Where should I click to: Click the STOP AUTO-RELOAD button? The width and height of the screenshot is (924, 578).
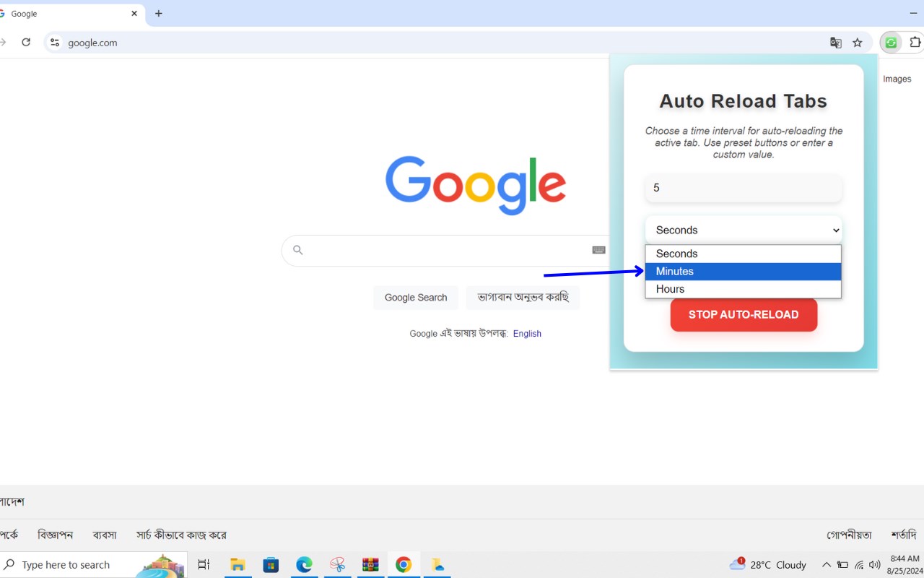click(744, 314)
